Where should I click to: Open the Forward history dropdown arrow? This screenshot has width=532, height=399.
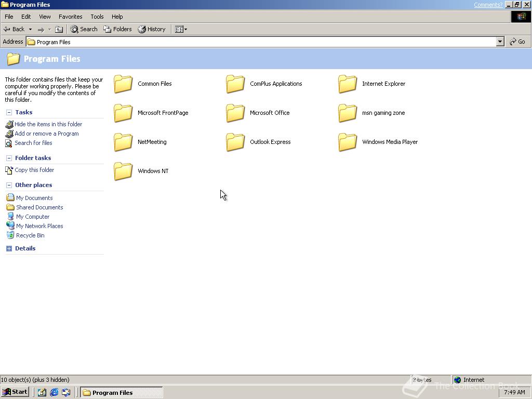49,30
